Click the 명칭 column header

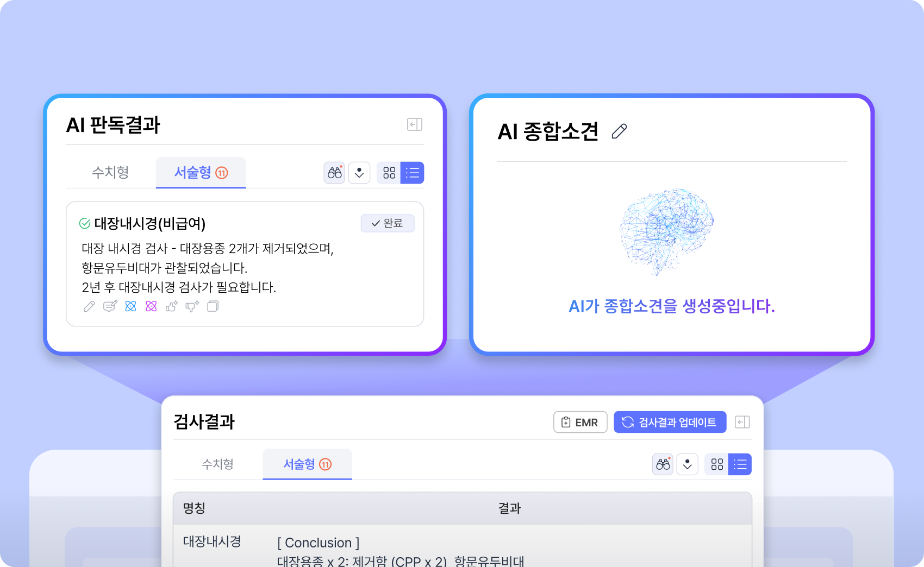coord(194,508)
